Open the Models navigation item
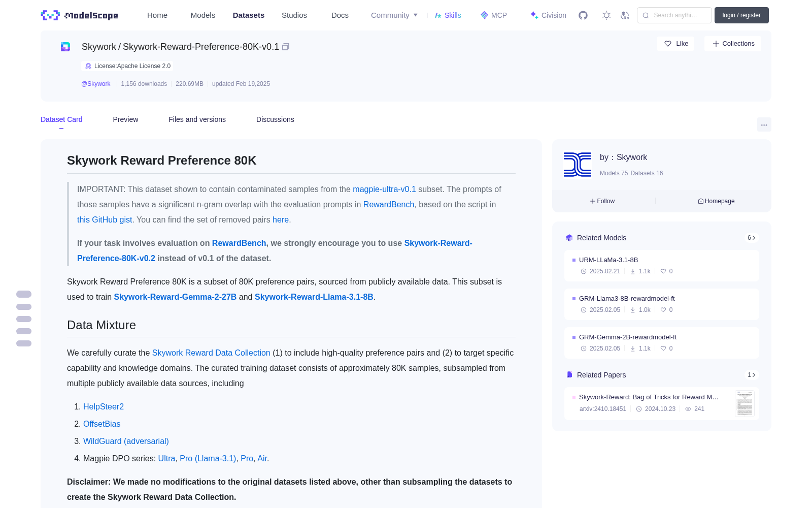Viewport: 812px width, 508px height. point(203,15)
